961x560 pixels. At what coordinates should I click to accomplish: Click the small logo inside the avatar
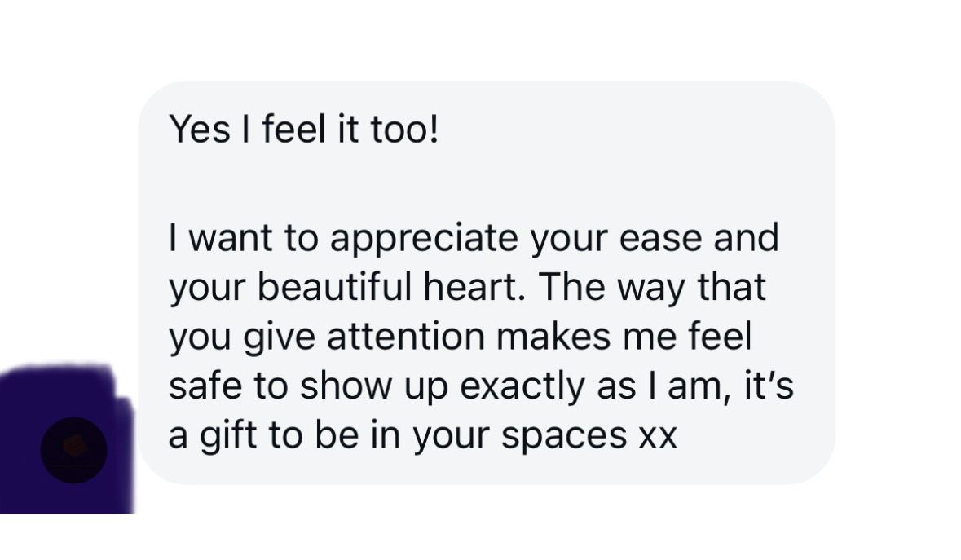point(73,447)
